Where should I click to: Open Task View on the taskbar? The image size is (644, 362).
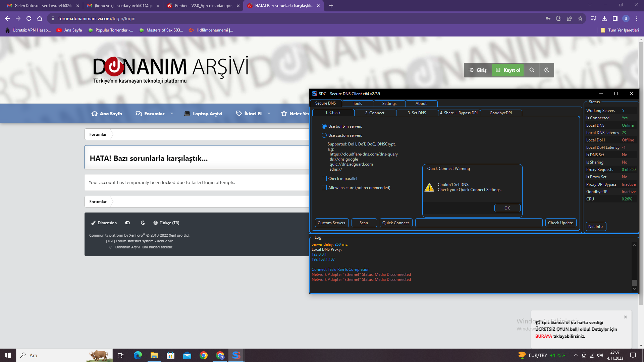[121, 355]
